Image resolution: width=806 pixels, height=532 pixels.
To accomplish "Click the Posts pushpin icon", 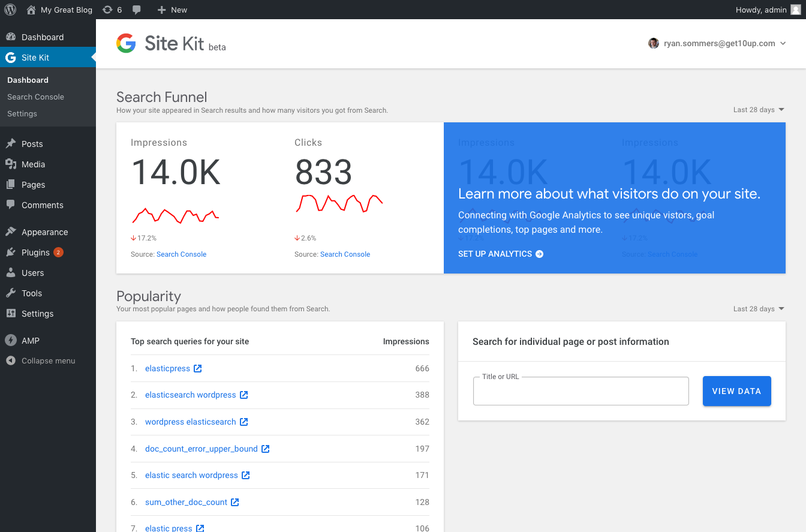I will point(11,144).
